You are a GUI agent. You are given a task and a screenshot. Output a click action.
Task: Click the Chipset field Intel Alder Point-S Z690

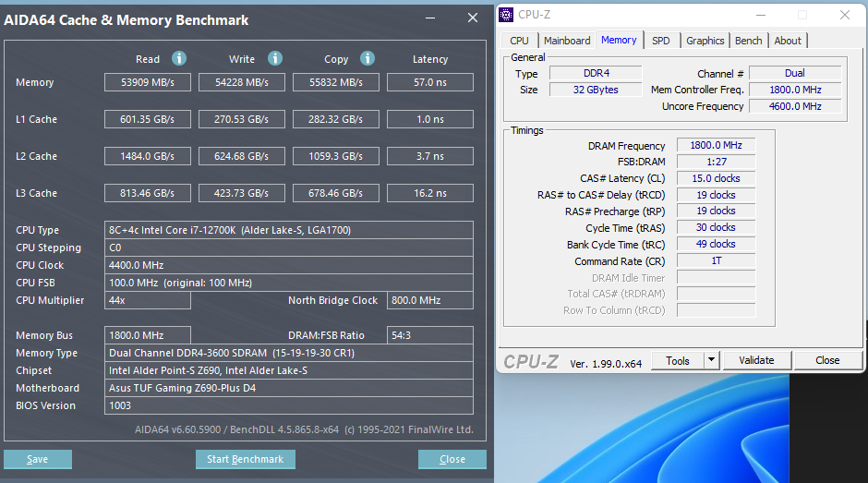[x=289, y=370]
